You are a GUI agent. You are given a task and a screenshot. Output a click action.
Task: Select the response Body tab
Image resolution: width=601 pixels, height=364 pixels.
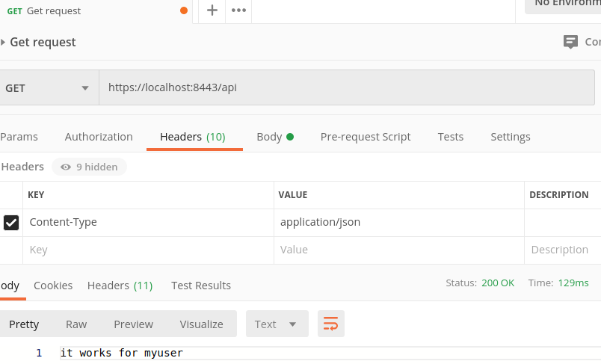pos(10,286)
